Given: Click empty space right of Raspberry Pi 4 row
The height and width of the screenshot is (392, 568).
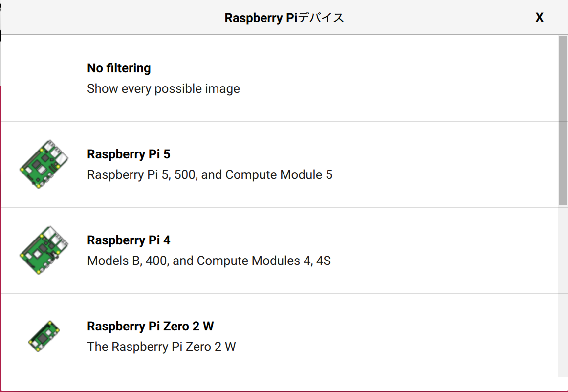Looking at the screenshot, I should click(440, 251).
